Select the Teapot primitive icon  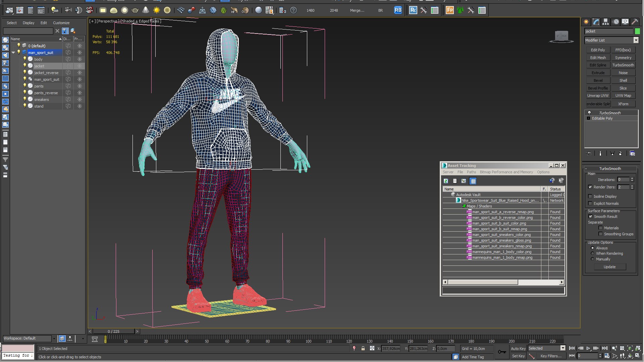(135, 10)
